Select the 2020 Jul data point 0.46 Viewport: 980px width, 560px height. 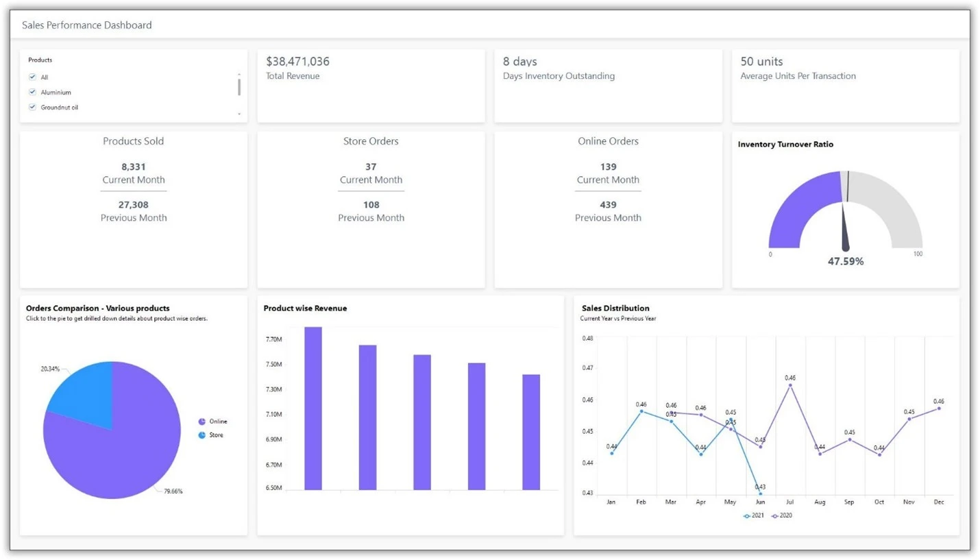(790, 385)
